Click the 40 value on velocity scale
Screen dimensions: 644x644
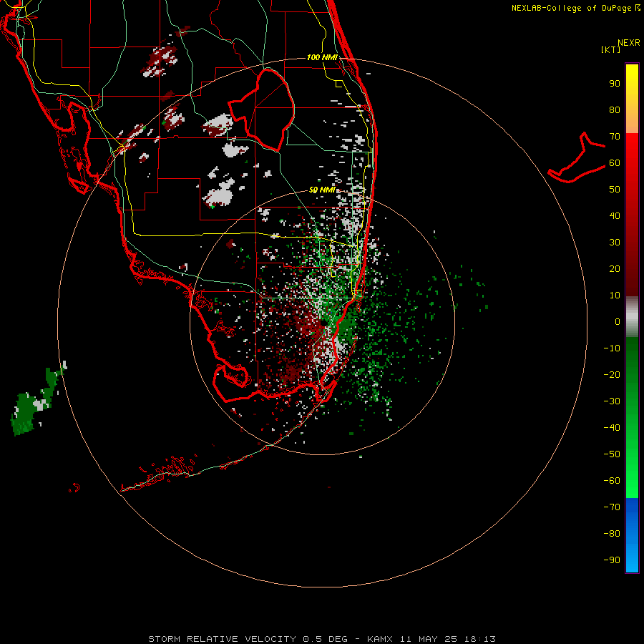click(x=615, y=216)
